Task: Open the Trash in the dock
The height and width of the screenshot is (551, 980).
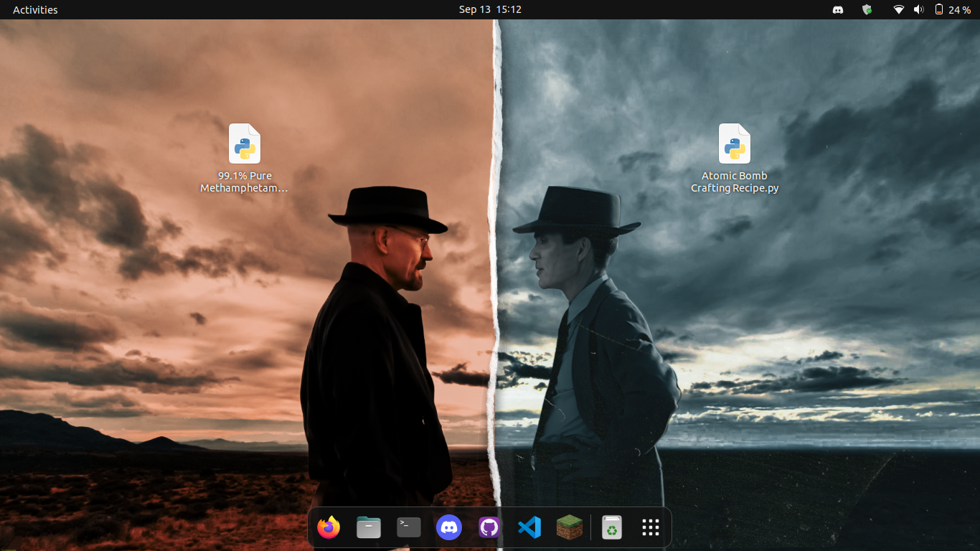Action: [611, 527]
